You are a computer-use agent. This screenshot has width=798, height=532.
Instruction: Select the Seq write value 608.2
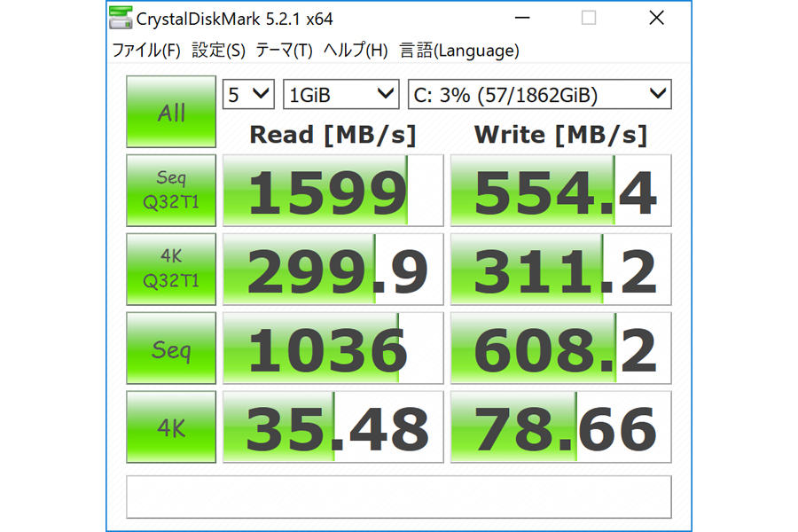tap(561, 348)
